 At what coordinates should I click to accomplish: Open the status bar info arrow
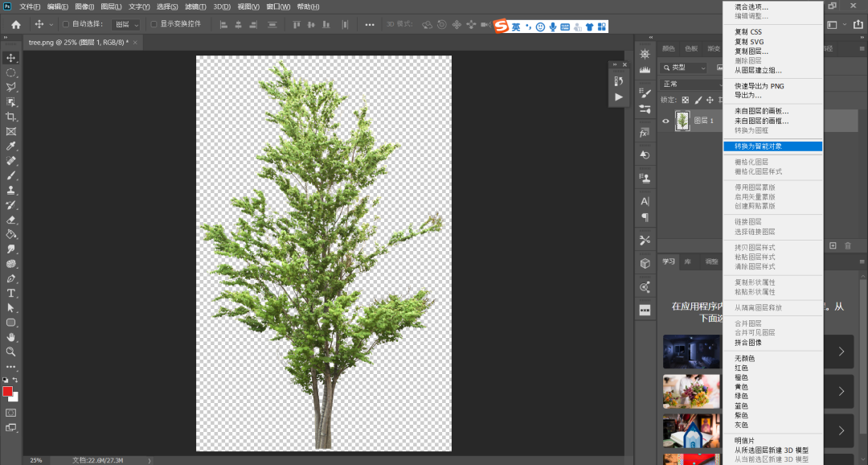click(x=149, y=460)
